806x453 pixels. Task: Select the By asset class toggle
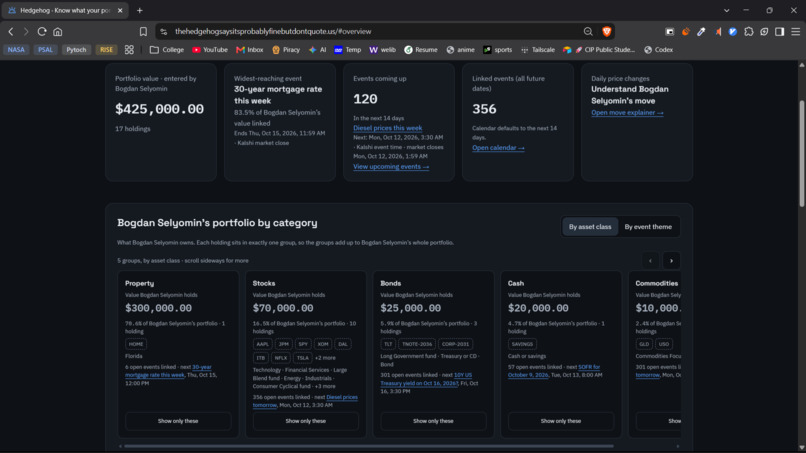590,227
